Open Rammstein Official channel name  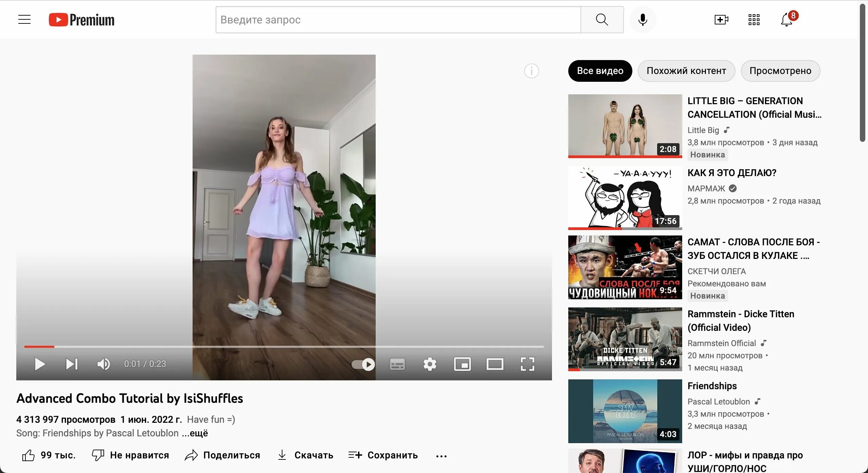[x=722, y=343]
